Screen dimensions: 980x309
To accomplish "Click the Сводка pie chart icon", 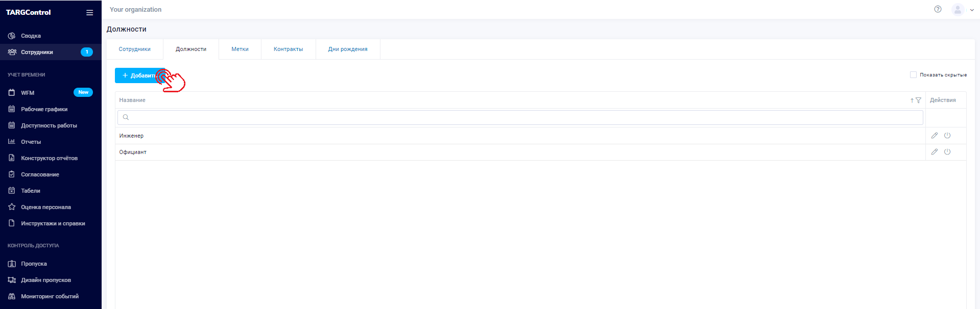I will click(12, 36).
